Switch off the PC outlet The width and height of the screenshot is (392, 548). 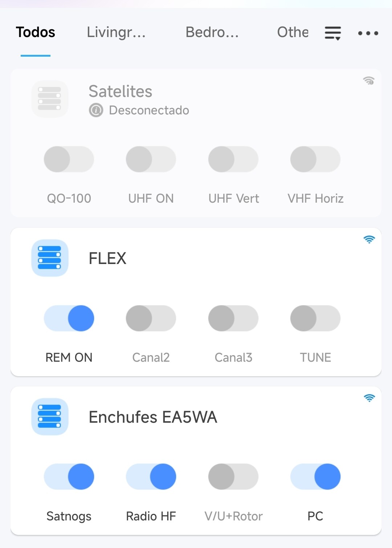coord(315,476)
